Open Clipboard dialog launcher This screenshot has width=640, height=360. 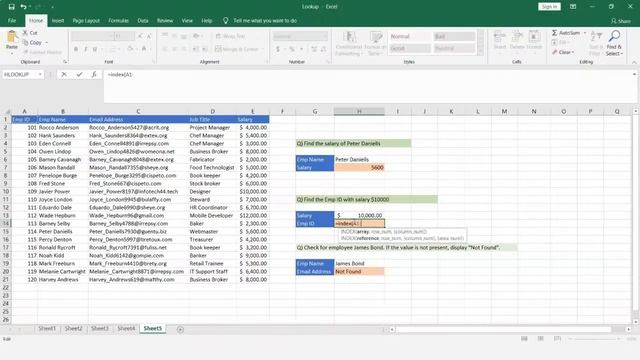point(65,62)
